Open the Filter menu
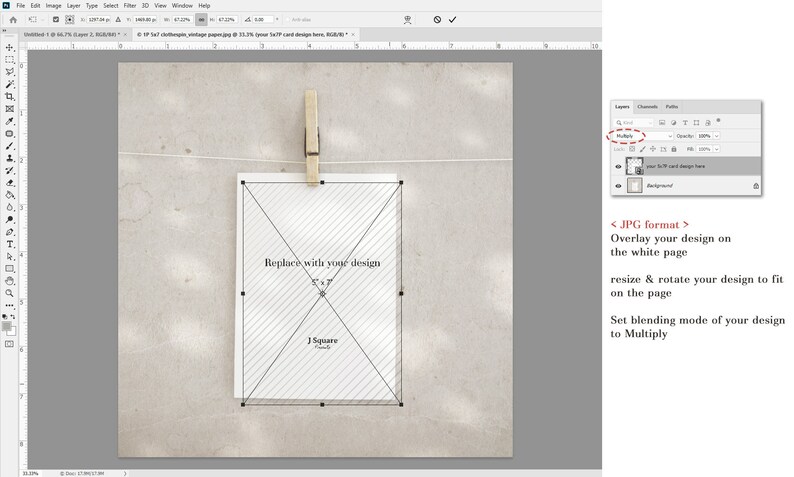The height and width of the screenshot is (477, 794). pyautogui.click(x=130, y=6)
